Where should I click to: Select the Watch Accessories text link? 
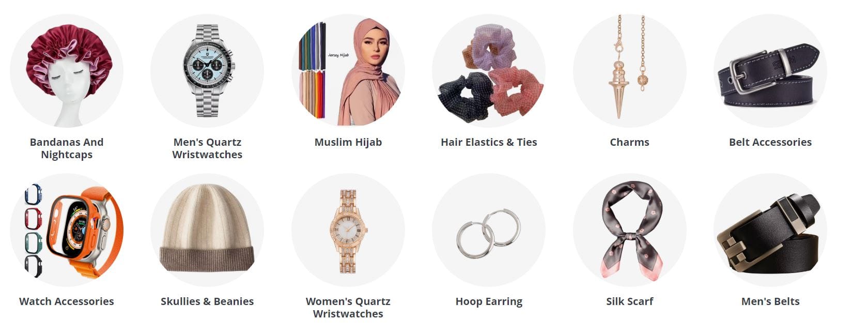click(67, 301)
